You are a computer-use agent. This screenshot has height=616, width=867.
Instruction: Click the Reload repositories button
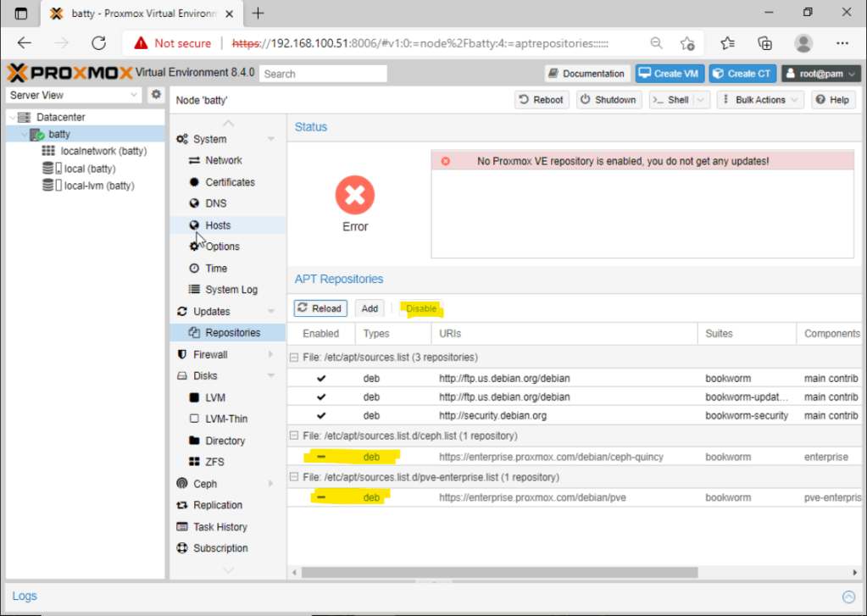(x=320, y=308)
